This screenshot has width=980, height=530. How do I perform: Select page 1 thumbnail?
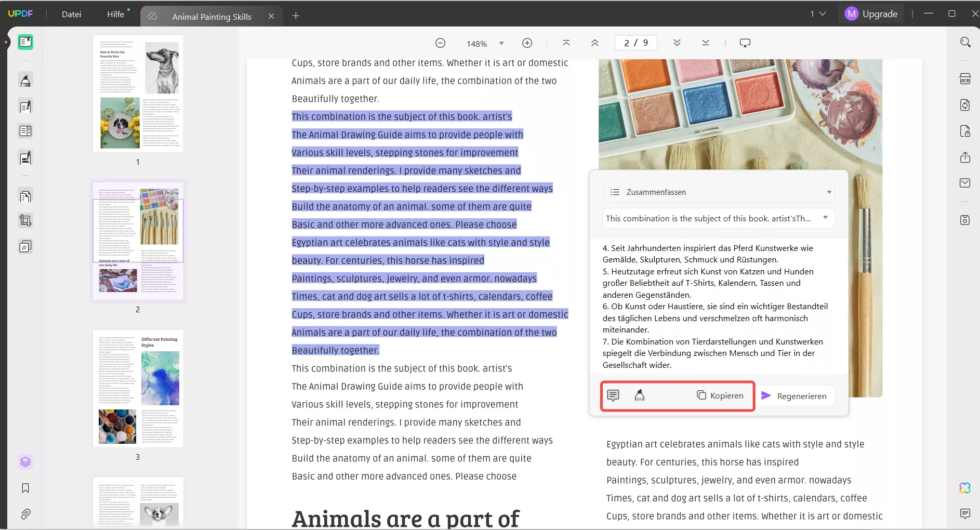[138, 94]
